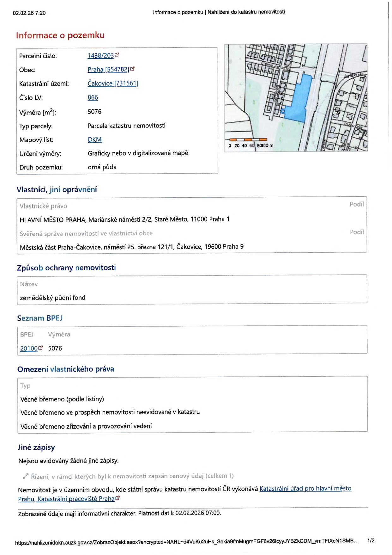Click external-link icon after Katastrální pracoviště Praha
Screen dimensions: 392x555
click(118, 498)
